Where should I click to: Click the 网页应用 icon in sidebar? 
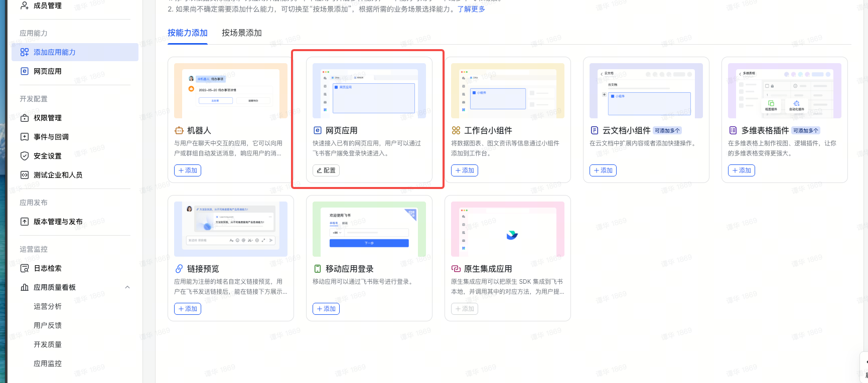24,71
